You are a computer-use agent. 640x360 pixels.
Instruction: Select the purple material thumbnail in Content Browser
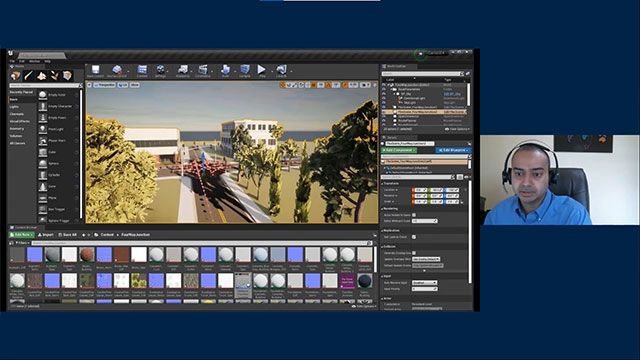[x=347, y=281]
